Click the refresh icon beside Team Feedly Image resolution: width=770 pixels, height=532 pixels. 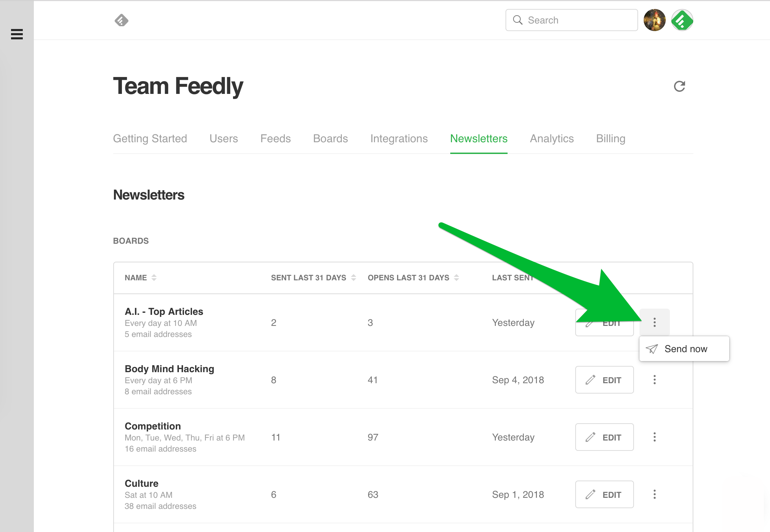679,86
